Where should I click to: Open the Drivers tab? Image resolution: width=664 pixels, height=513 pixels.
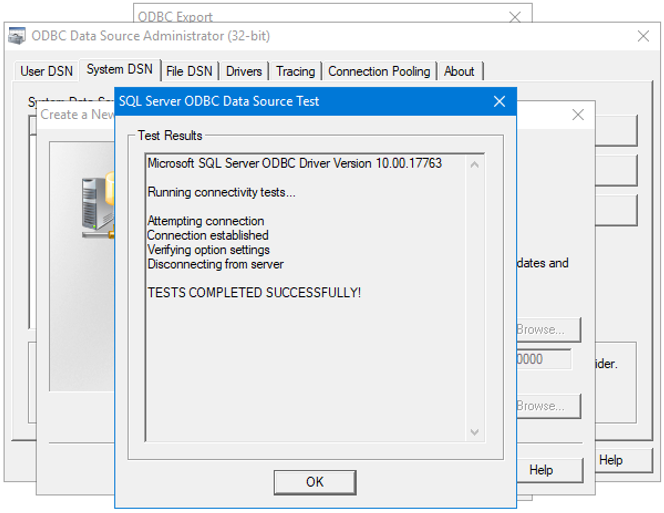pyautogui.click(x=244, y=71)
